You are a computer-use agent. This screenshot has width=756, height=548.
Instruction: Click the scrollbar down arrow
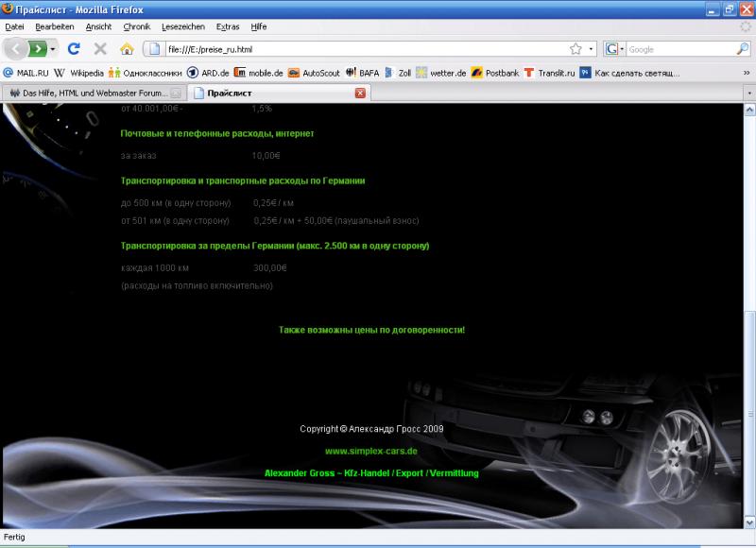coord(749,522)
